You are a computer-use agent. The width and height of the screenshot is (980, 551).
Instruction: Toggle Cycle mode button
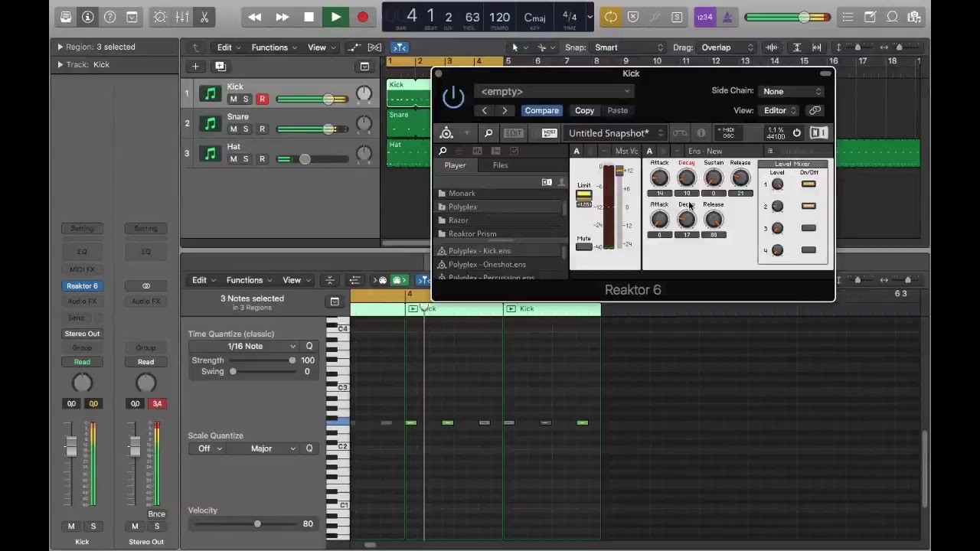610,17
